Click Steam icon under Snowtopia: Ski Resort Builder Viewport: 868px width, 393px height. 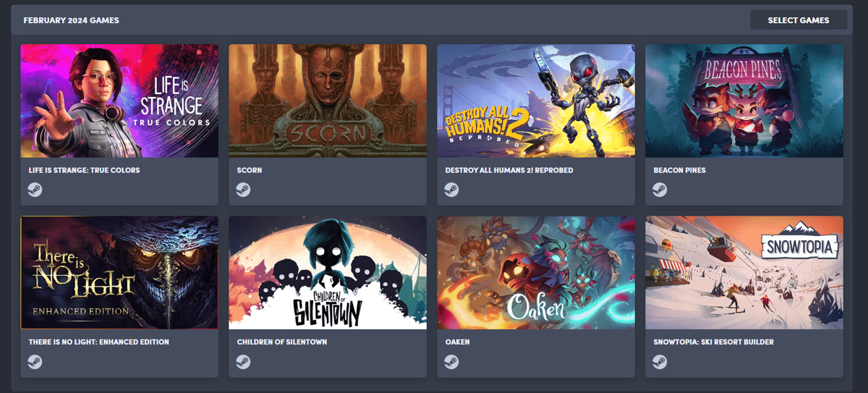[x=660, y=361]
